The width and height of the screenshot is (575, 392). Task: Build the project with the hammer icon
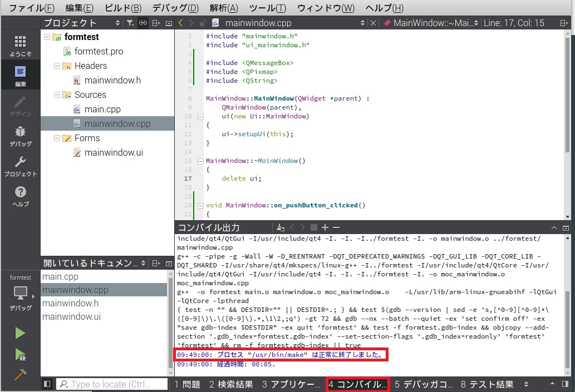point(20,374)
